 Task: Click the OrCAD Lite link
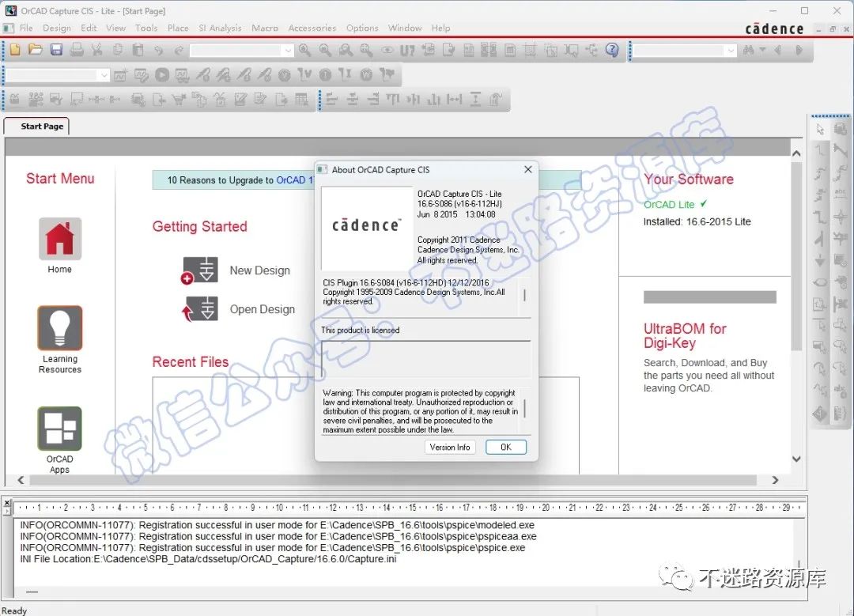[669, 205]
